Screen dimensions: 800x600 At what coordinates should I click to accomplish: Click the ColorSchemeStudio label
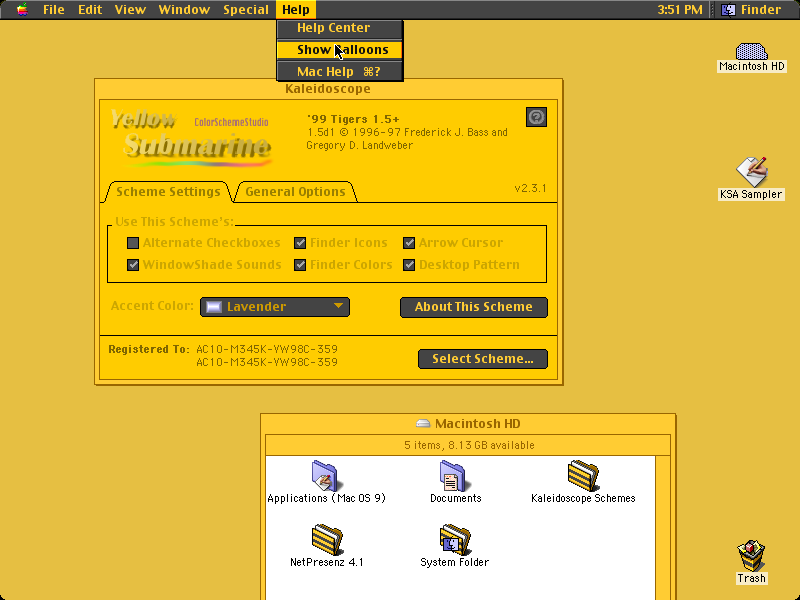point(231,122)
